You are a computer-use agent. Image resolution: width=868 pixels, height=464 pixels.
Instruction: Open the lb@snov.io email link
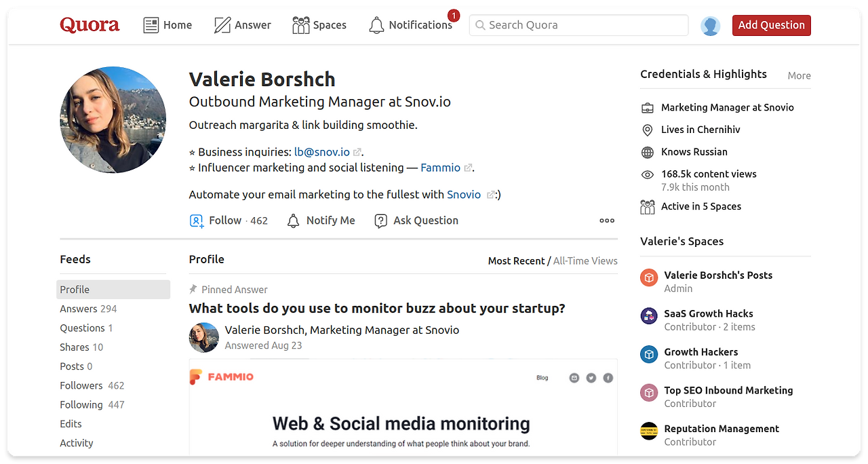click(x=321, y=152)
